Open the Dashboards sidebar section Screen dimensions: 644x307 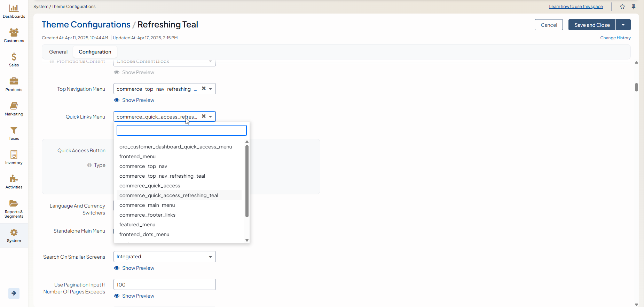pyautogui.click(x=14, y=11)
